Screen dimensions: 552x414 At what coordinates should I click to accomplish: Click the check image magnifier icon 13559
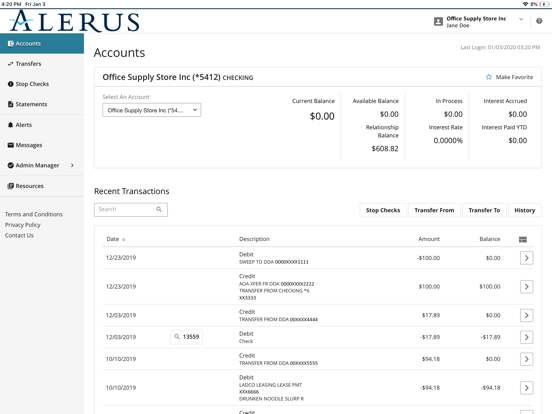click(177, 337)
